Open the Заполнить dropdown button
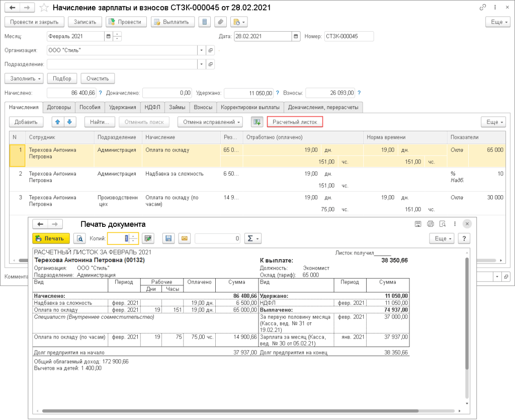515x420 pixels. pos(24,78)
